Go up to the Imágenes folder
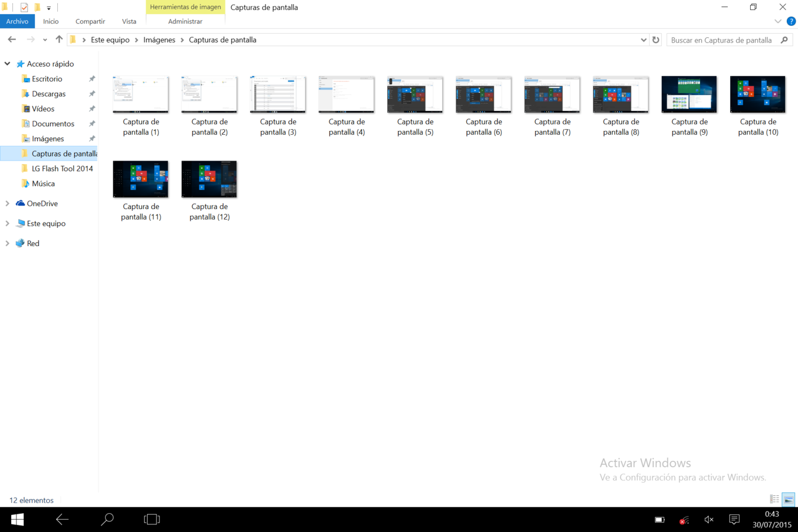 coord(58,39)
